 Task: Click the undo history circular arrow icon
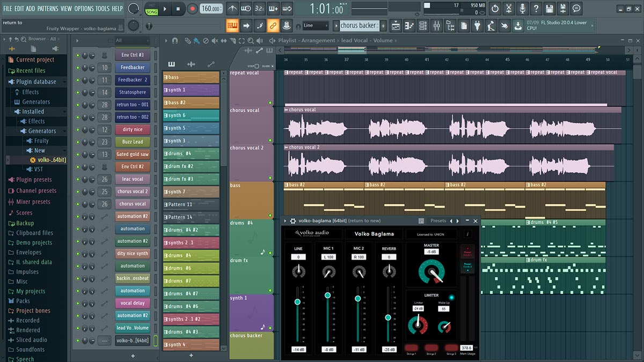coord(495,9)
